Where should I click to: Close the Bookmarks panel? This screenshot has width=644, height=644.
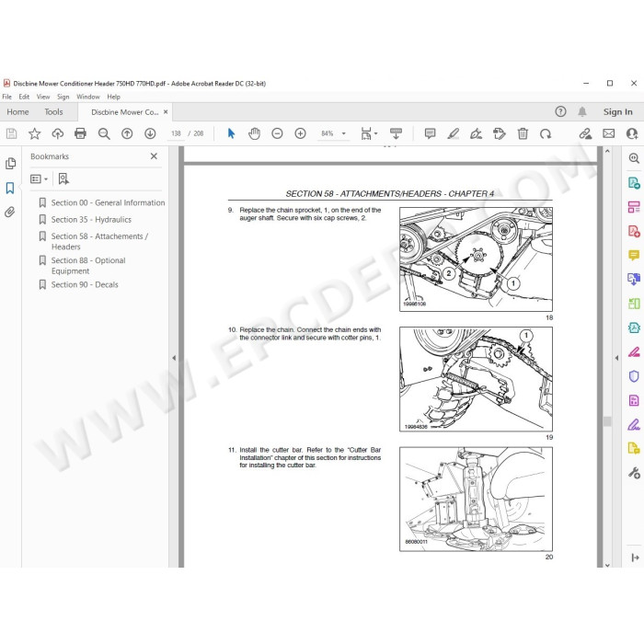coord(154,156)
